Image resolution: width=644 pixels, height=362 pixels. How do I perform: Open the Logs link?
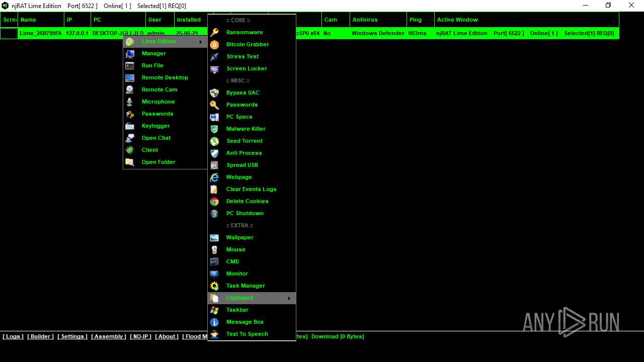(13, 336)
